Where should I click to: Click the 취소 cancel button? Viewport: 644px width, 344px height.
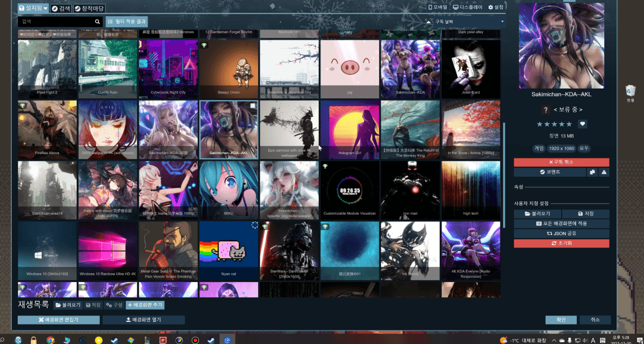click(595, 320)
